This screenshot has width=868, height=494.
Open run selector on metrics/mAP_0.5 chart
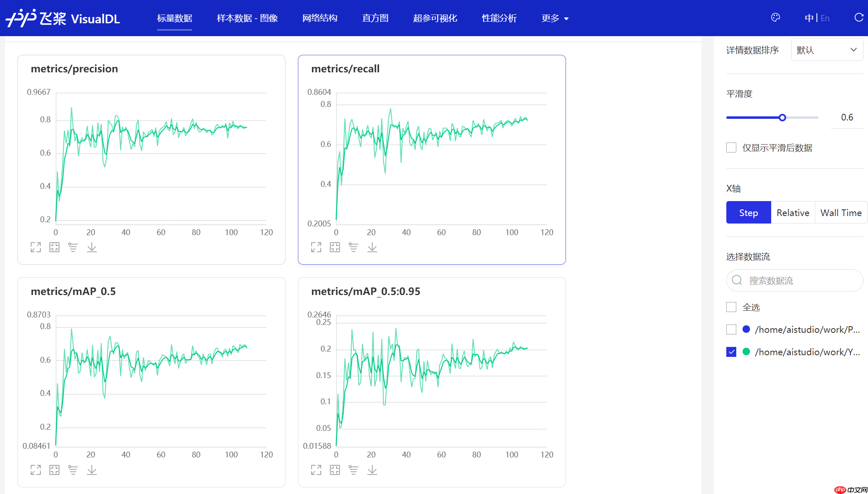(73, 470)
